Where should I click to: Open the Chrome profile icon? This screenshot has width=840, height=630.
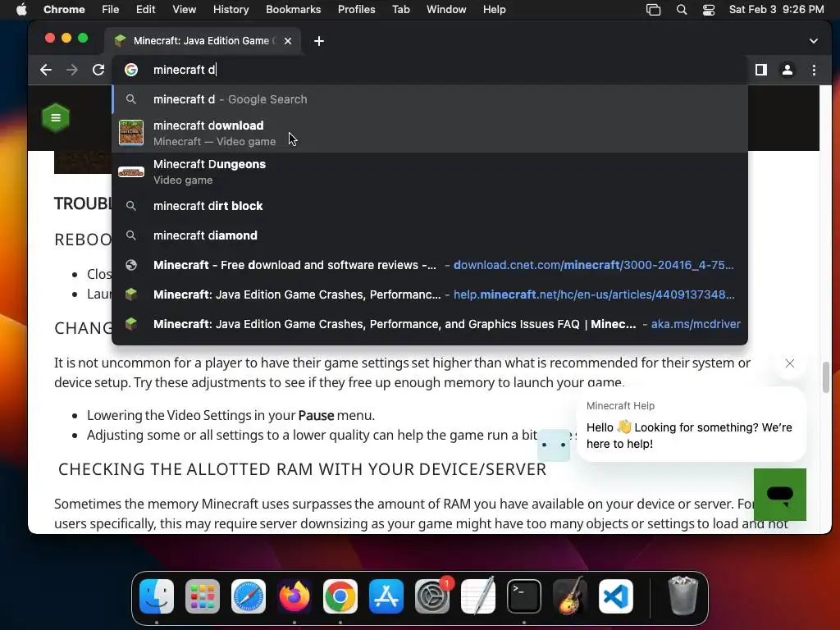click(x=787, y=70)
